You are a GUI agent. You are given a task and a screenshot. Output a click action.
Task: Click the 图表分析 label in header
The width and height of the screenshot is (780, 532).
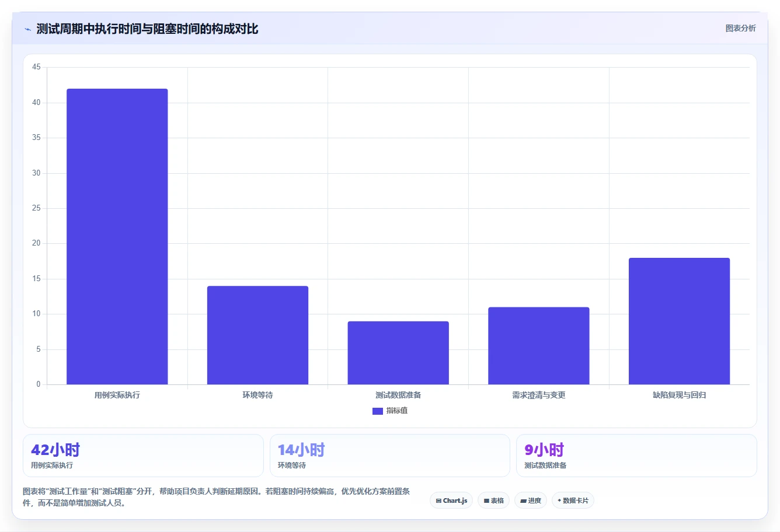point(740,28)
